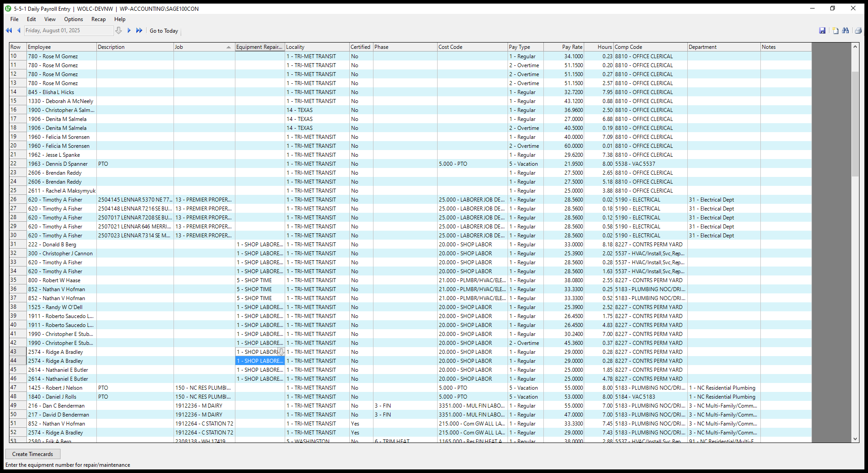Open dropdown in row 43 Equipment Repair cell
The height and width of the screenshot is (473, 868).
281,352
